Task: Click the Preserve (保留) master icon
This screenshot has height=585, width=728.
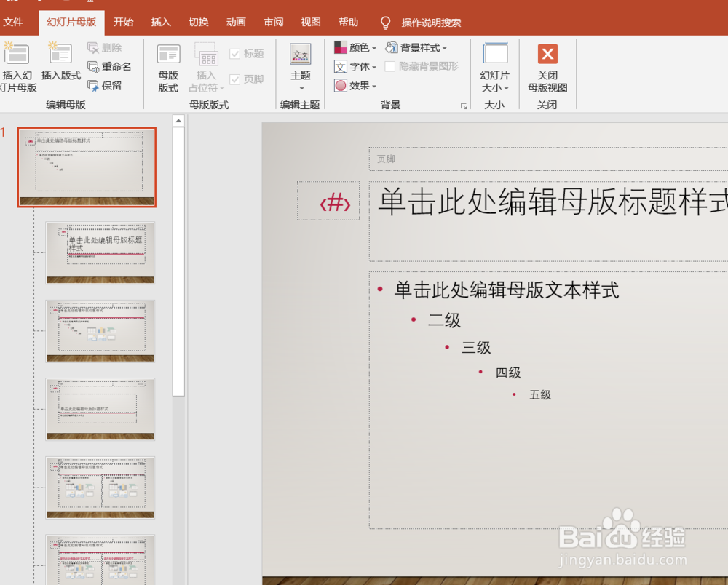Action: pyautogui.click(x=93, y=86)
